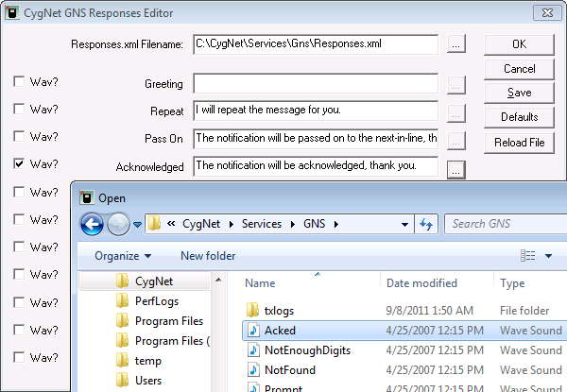Click the Open dialog title bar icon

point(87,197)
